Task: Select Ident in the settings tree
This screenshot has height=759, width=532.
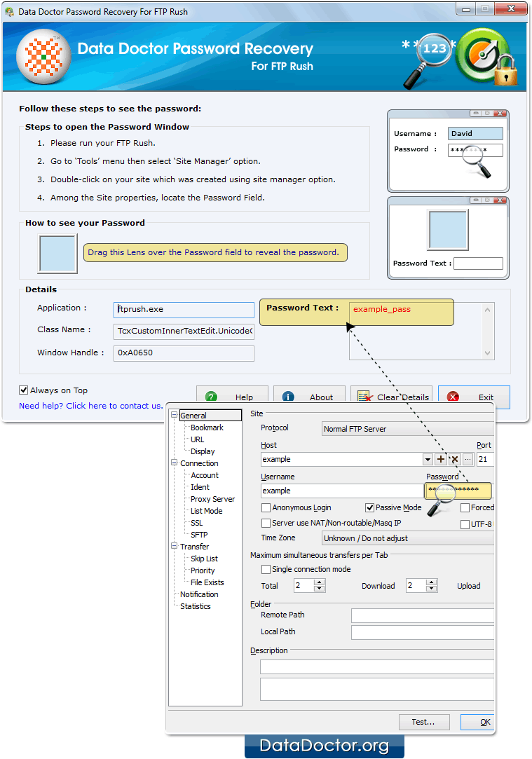Action: tap(200, 488)
